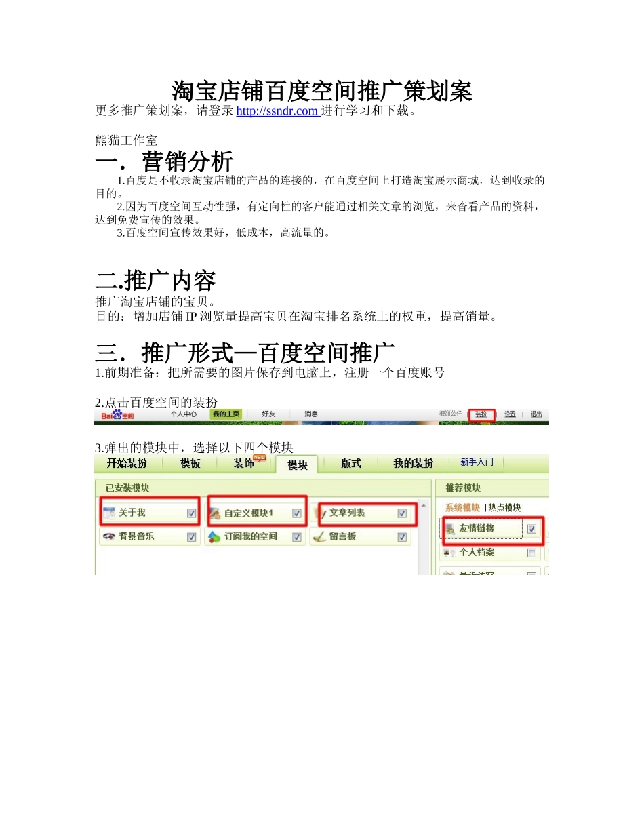
Task: Click the 新手入门 link
Action: 477,462
